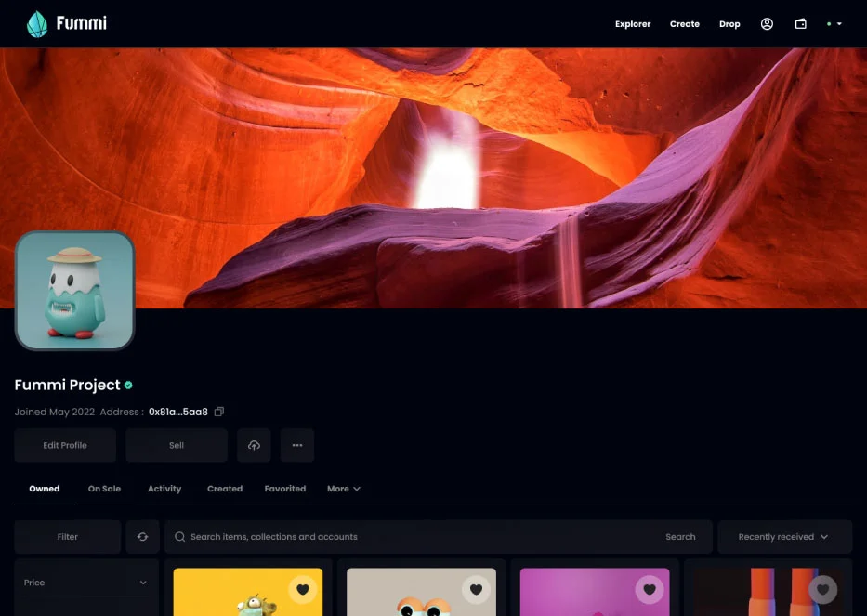Viewport: 867px width, 616px height.
Task: Click the Sell button
Action: point(176,445)
